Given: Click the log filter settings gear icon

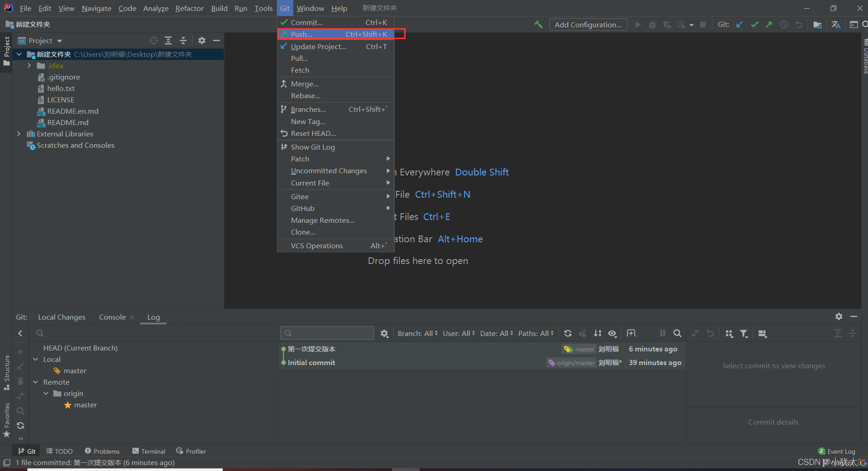Looking at the screenshot, I should tap(384, 333).
